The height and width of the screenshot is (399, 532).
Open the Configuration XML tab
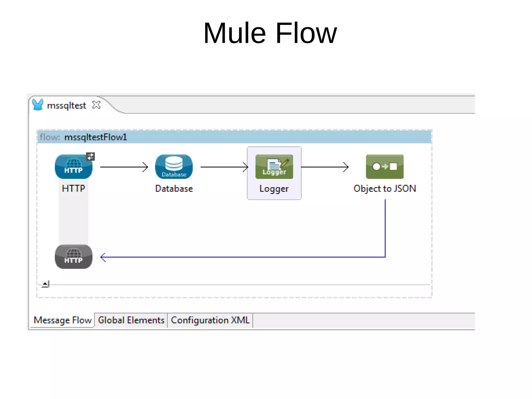(x=210, y=320)
